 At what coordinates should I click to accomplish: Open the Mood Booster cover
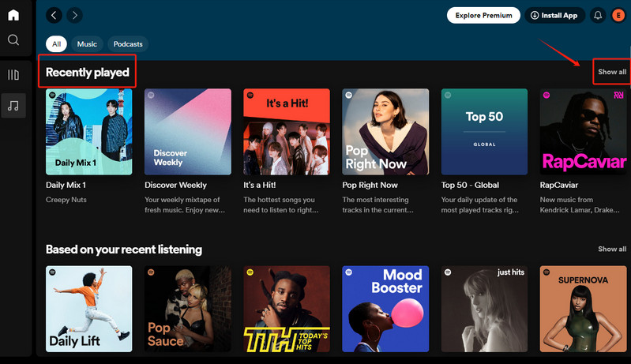coord(385,309)
